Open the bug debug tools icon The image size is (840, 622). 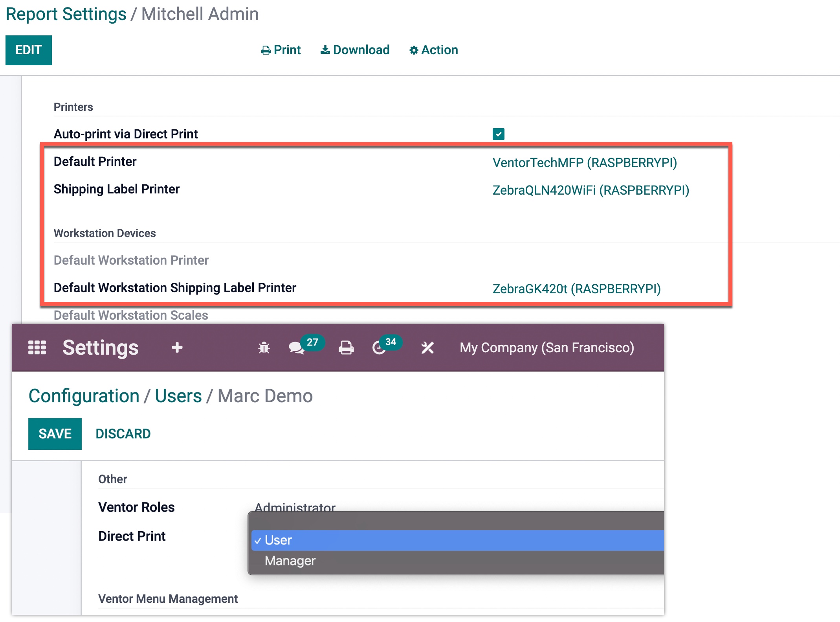264,348
